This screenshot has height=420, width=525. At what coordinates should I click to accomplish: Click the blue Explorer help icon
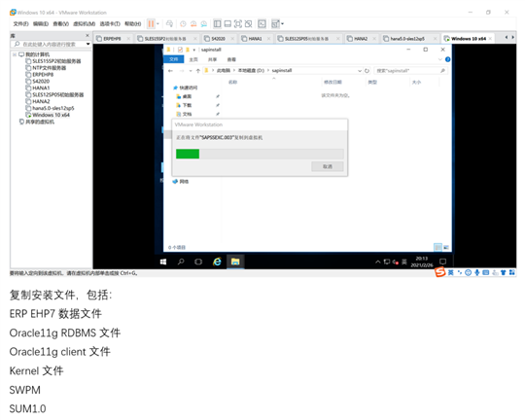click(x=447, y=59)
